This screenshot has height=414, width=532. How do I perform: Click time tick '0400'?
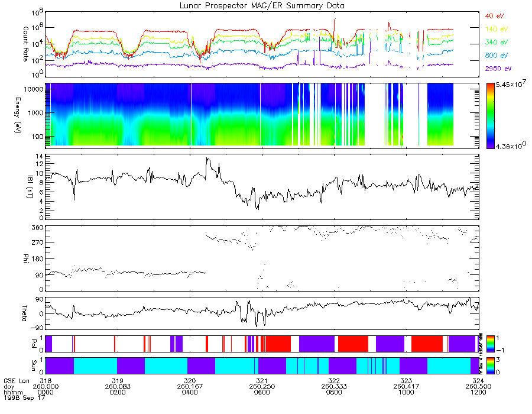[x=190, y=392]
